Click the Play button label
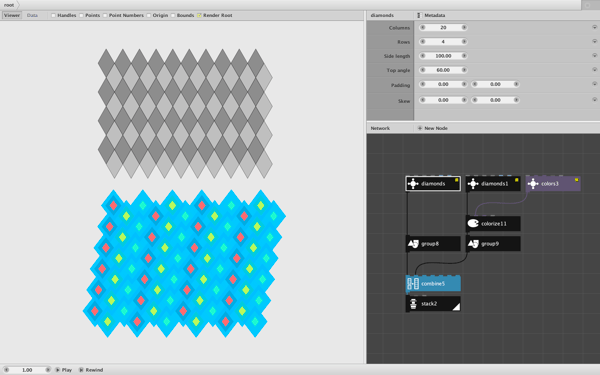 pyautogui.click(x=67, y=370)
